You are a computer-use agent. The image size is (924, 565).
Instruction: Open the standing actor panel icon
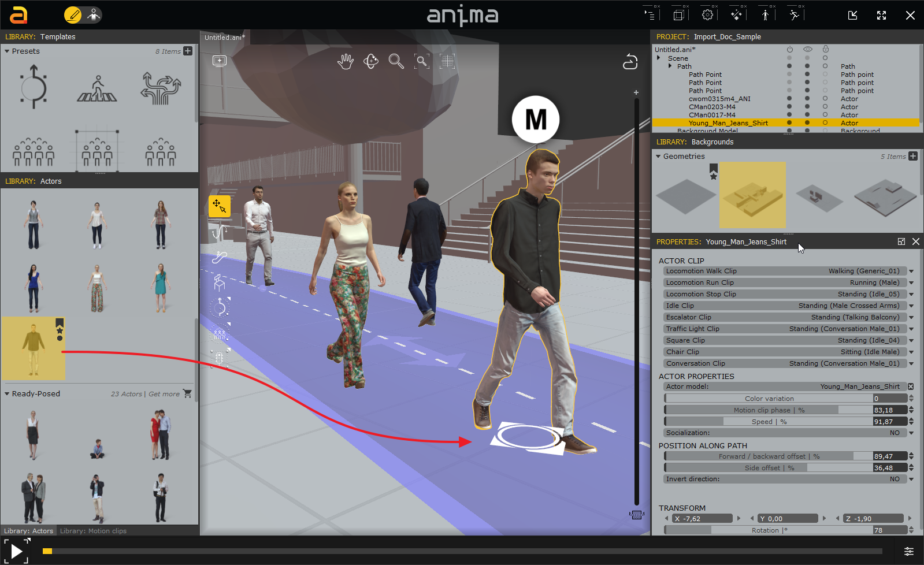(x=766, y=15)
